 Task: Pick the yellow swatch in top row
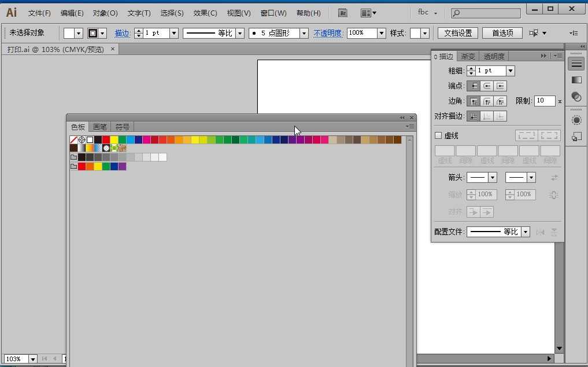(114, 140)
